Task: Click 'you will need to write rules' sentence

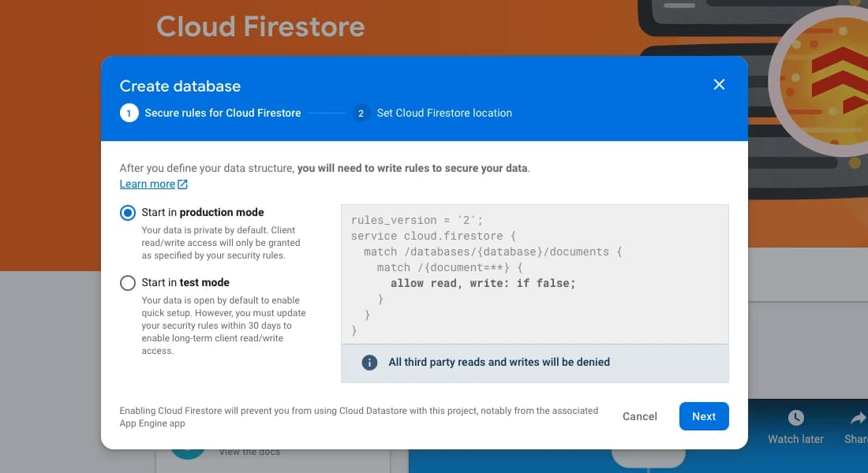Action: (413, 168)
